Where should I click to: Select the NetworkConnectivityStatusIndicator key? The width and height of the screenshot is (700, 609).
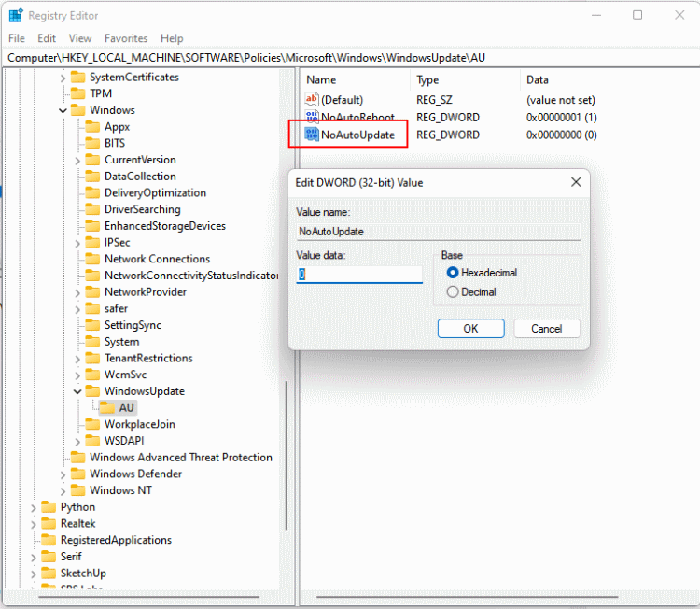(191, 276)
